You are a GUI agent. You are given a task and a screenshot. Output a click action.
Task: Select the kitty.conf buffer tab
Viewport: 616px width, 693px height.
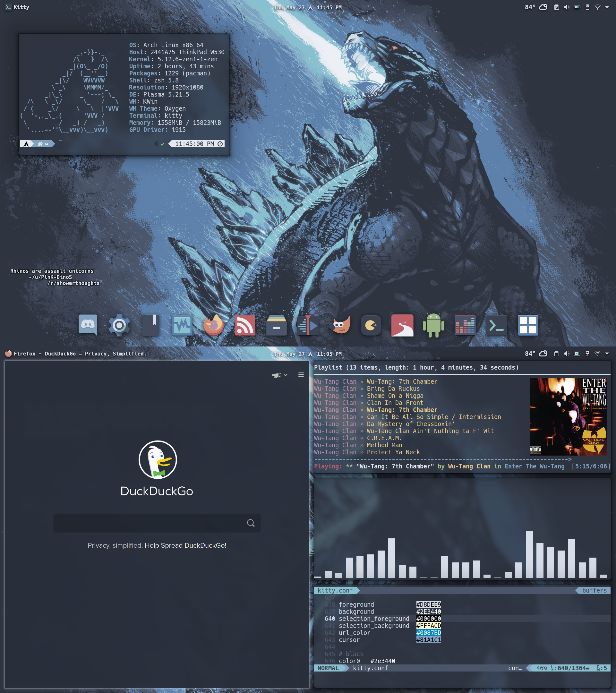coord(335,590)
